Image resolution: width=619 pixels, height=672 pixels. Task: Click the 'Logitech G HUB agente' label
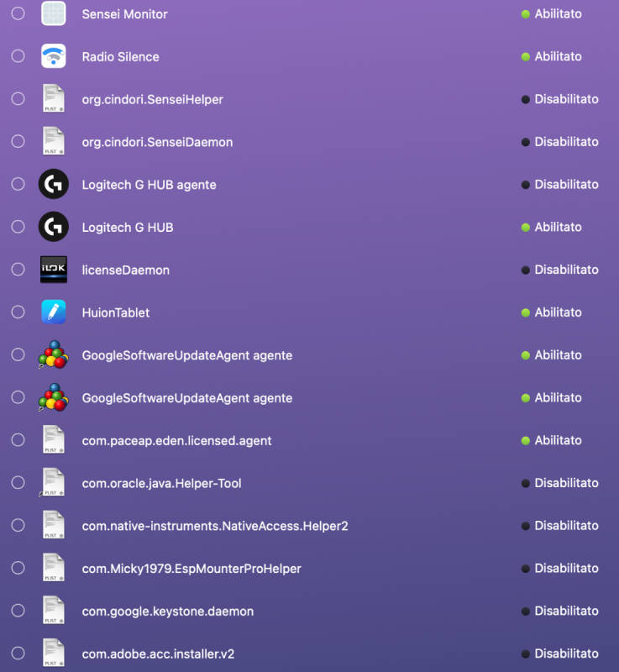[149, 185]
